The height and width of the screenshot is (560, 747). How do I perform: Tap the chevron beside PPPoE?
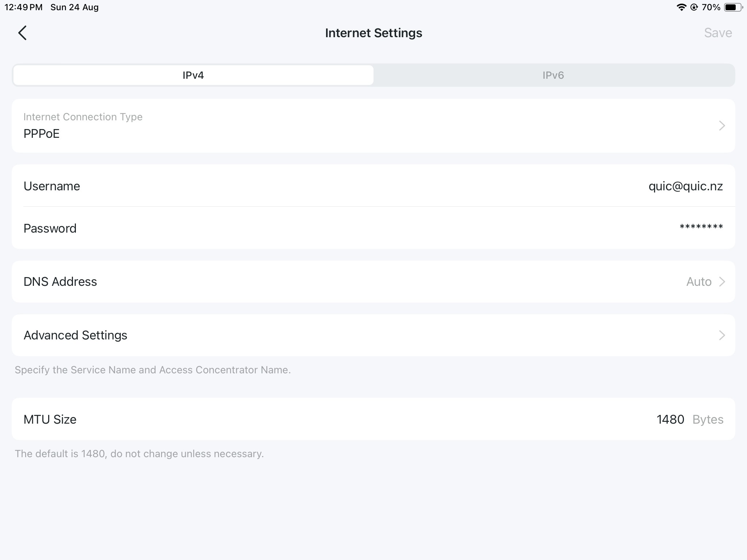[722, 126]
